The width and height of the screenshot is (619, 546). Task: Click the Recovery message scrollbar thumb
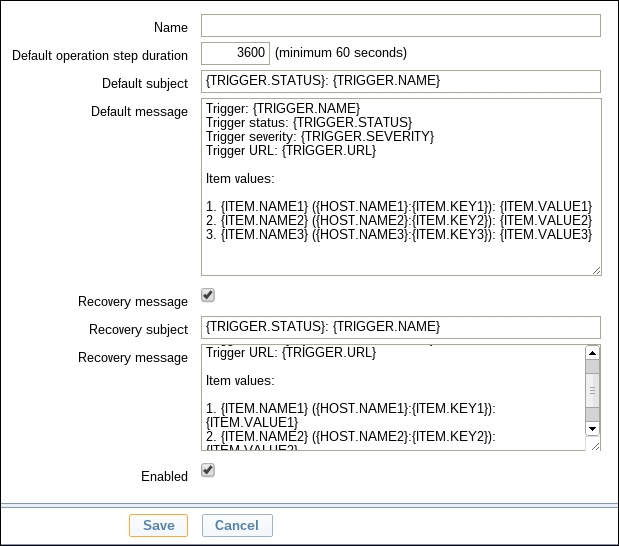591,390
